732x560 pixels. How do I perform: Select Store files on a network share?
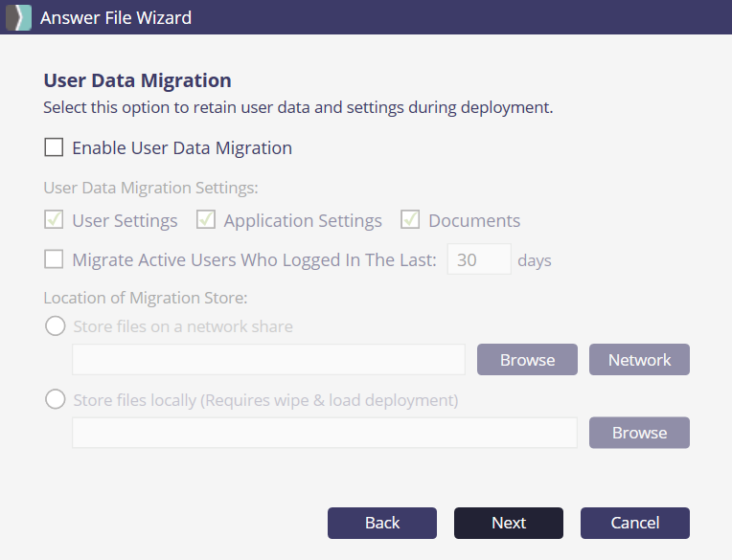tap(56, 326)
